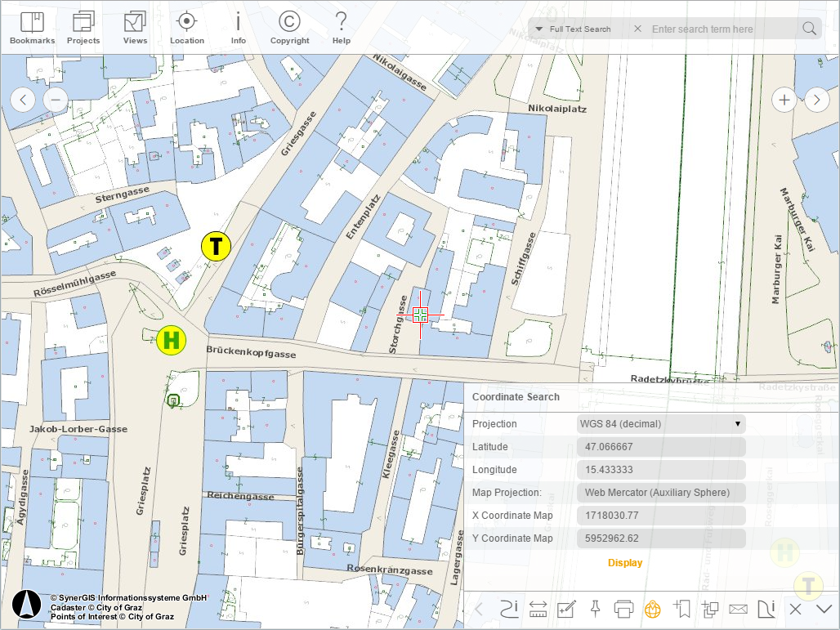This screenshot has height=630, width=840.
Task: Click the magnifier to run the search
Action: 809,28
